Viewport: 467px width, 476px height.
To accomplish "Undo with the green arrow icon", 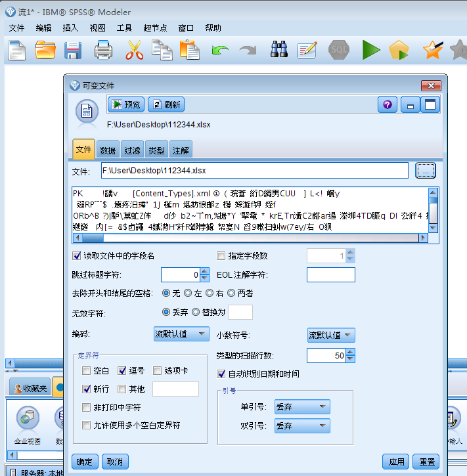I will pos(220,50).
